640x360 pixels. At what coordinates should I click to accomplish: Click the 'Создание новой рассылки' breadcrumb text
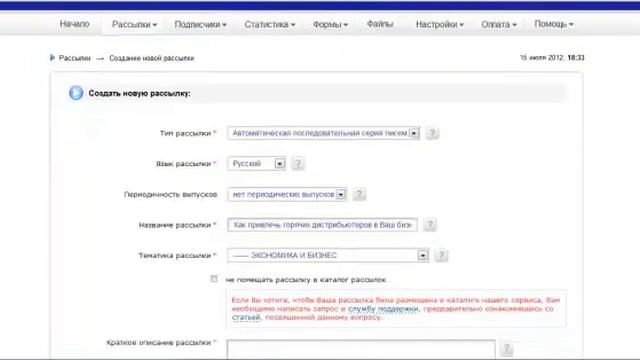coord(151,58)
